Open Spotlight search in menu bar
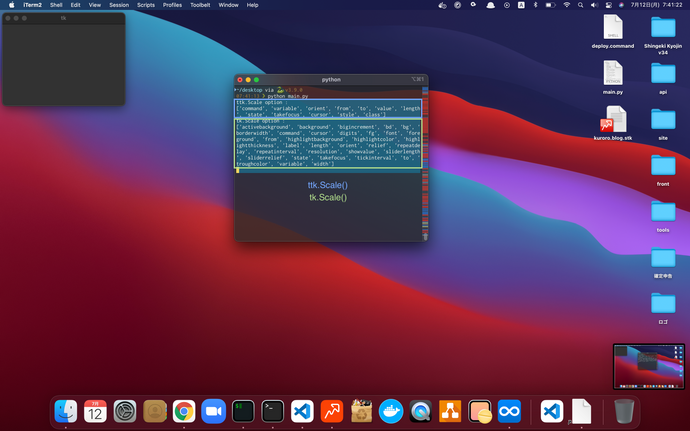690x431 pixels. click(580, 5)
